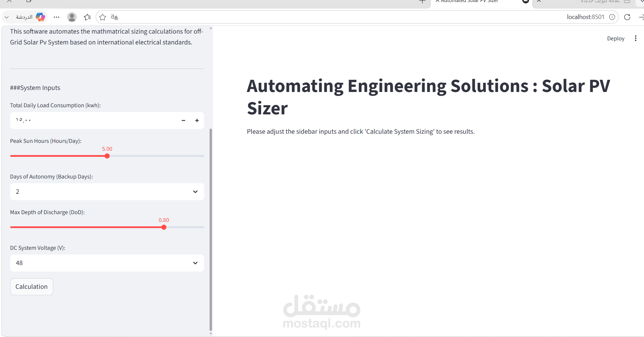Click 'Peak Sun Hours (Hours/Day):' label

coord(46,141)
